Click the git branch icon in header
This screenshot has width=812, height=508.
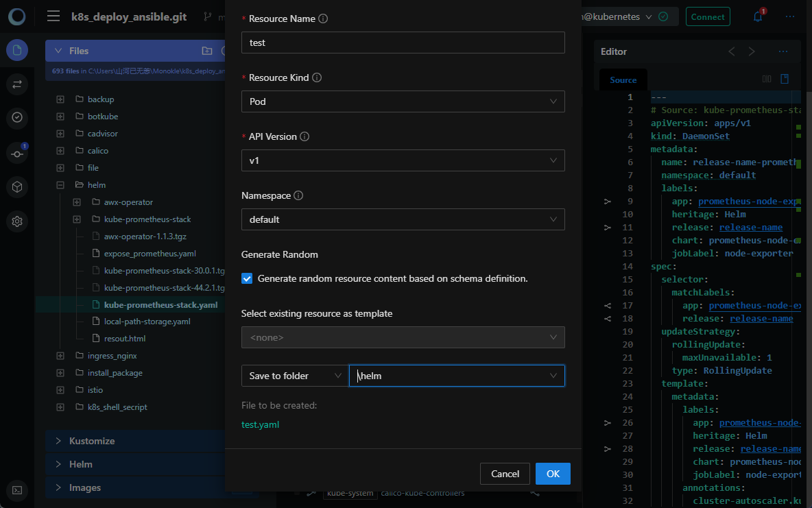point(208,16)
